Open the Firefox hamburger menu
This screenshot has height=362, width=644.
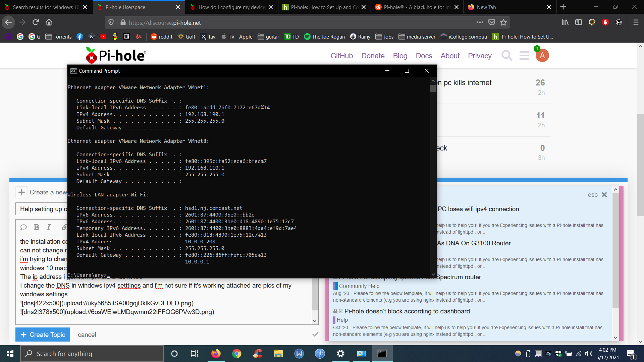coord(636,22)
